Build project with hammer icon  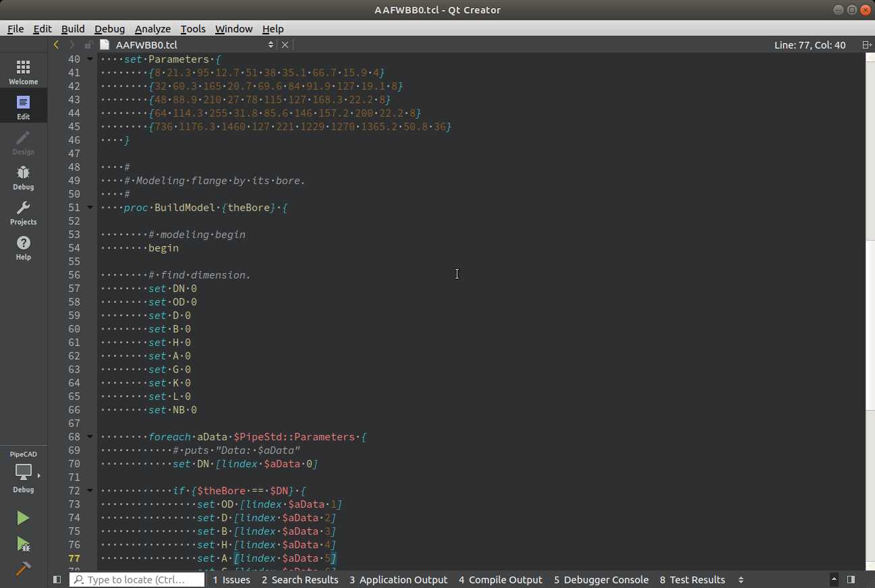(23, 568)
